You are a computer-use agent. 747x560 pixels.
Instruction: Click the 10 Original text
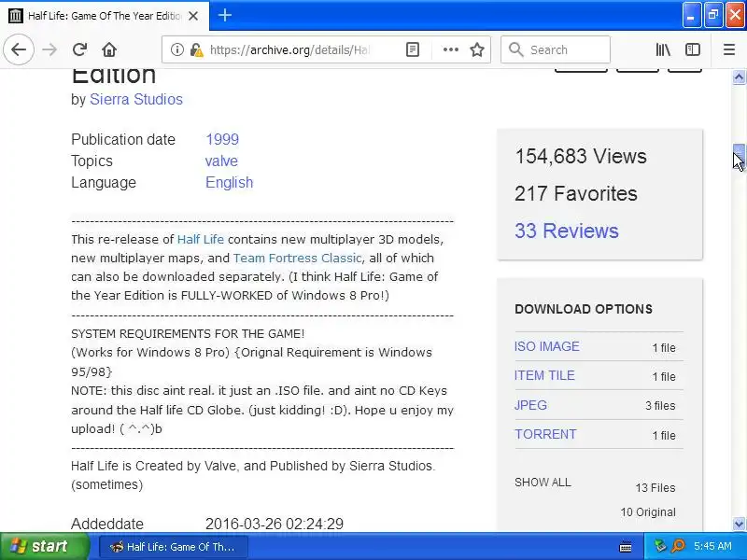coord(648,511)
